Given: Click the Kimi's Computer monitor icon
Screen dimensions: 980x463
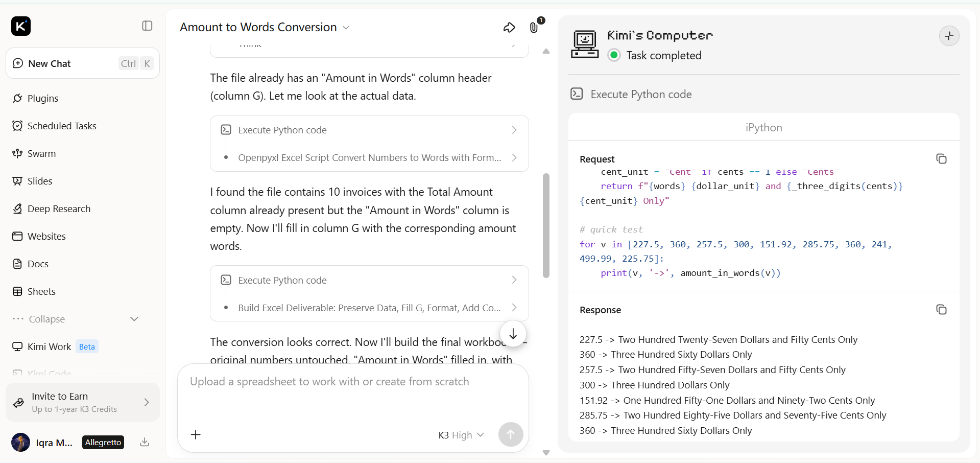Looking at the screenshot, I should [585, 44].
